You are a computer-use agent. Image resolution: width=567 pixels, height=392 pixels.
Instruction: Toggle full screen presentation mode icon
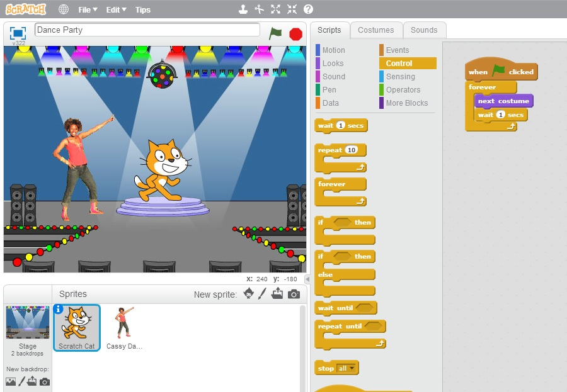click(18, 33)
